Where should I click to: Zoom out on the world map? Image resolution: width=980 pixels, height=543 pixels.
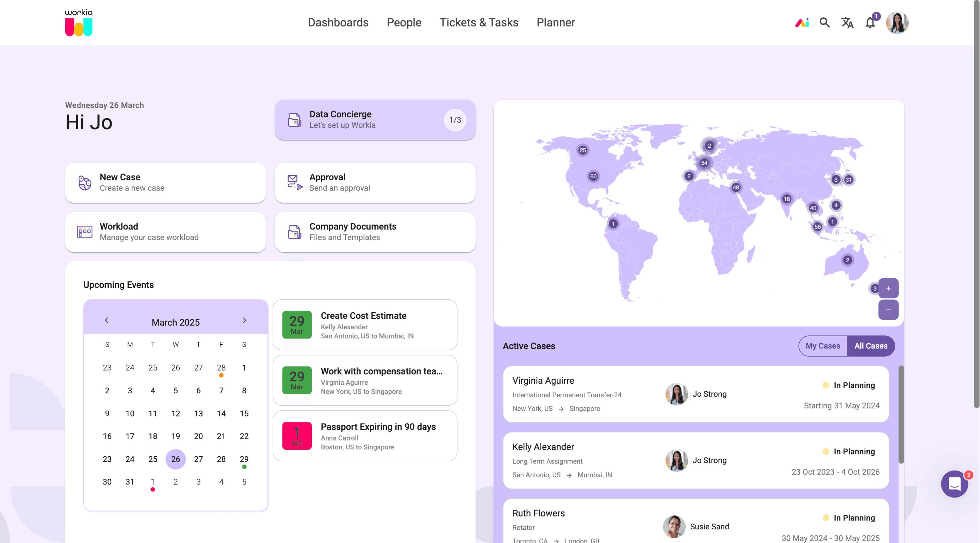click(x=888, y=310)
